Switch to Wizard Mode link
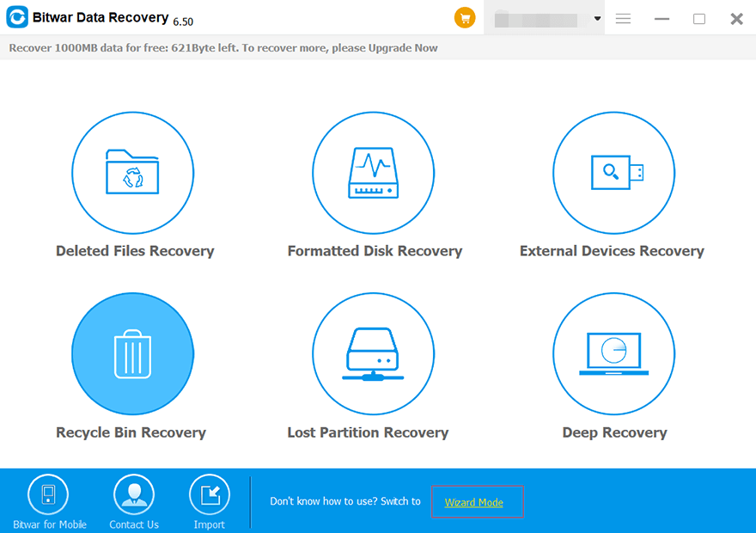This screenshot has height=533, width=756. tap(474, 503)
